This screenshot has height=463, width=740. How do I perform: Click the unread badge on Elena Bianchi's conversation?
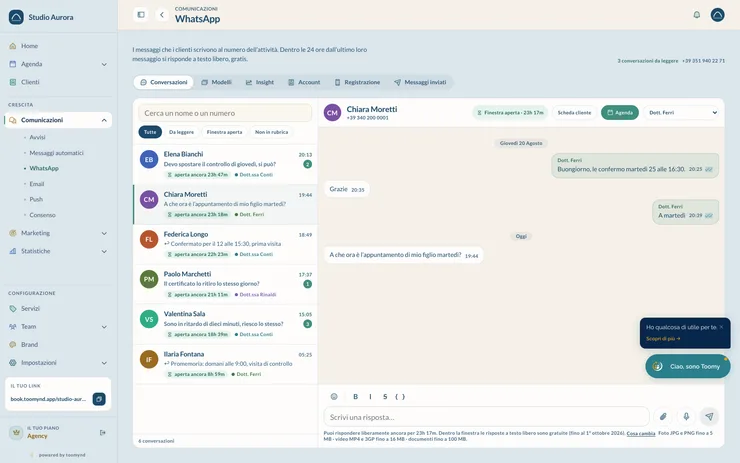click(x=307, y=164)
